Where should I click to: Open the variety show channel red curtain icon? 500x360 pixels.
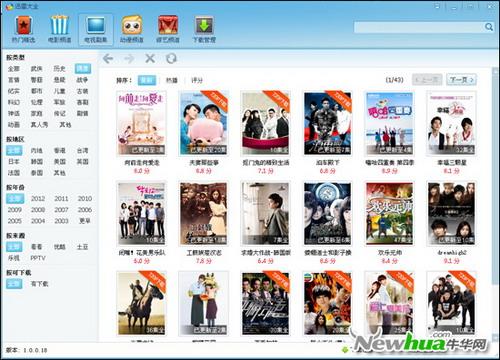click(168, 29)
